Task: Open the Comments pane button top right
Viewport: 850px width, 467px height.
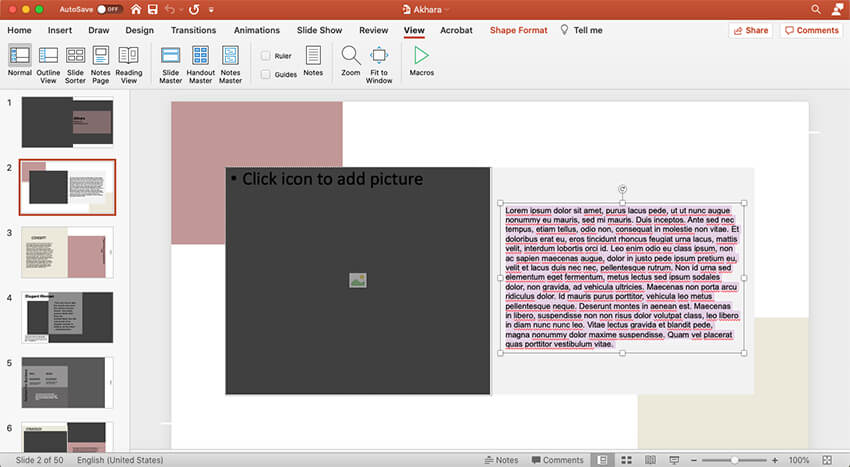Action: 811,30
